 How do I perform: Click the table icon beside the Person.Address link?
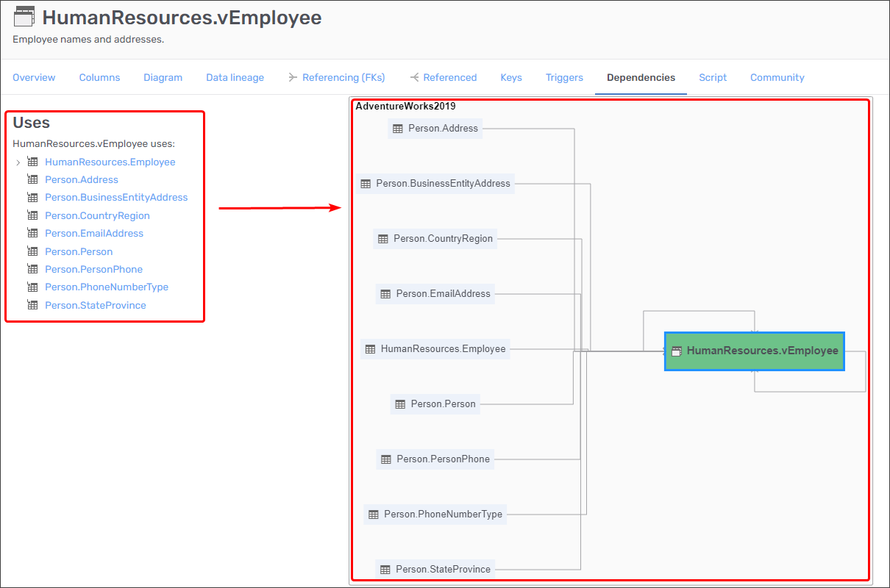32,179
